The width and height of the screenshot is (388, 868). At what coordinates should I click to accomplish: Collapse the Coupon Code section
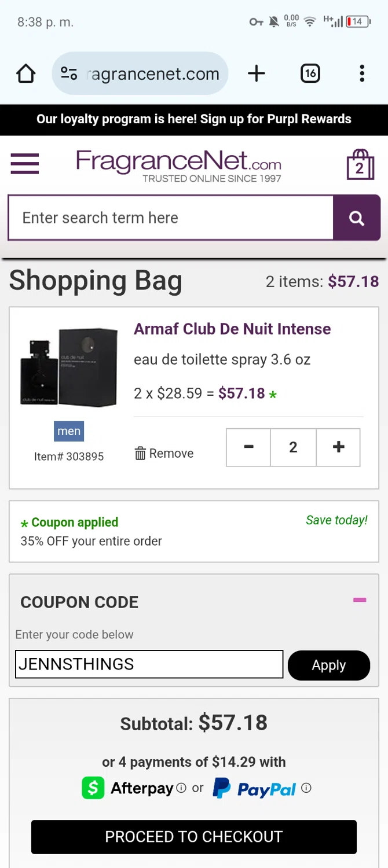coord(360,600)
